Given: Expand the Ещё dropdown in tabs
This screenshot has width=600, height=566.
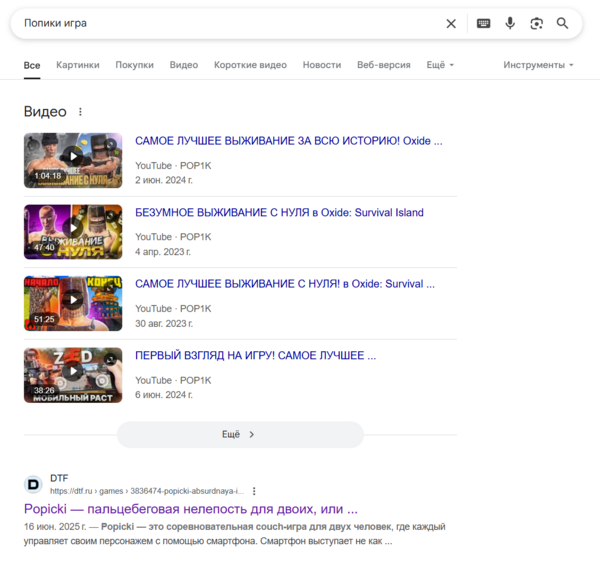Looking at the screenshot, I should (440, 65).
